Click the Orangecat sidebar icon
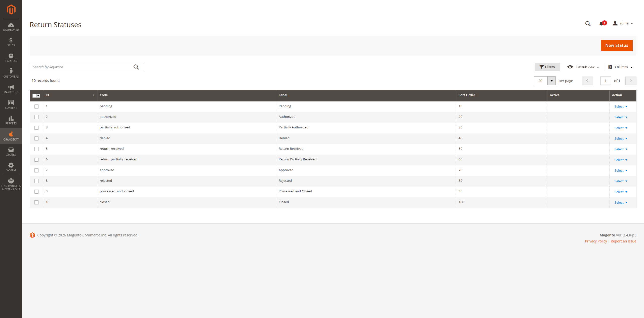 pos(11,136)
